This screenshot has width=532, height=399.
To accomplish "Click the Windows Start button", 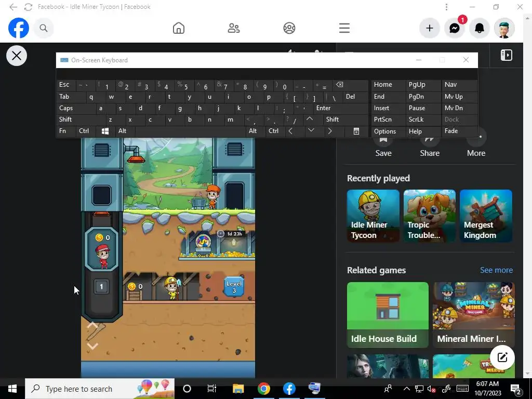I will tap(12, 389).
